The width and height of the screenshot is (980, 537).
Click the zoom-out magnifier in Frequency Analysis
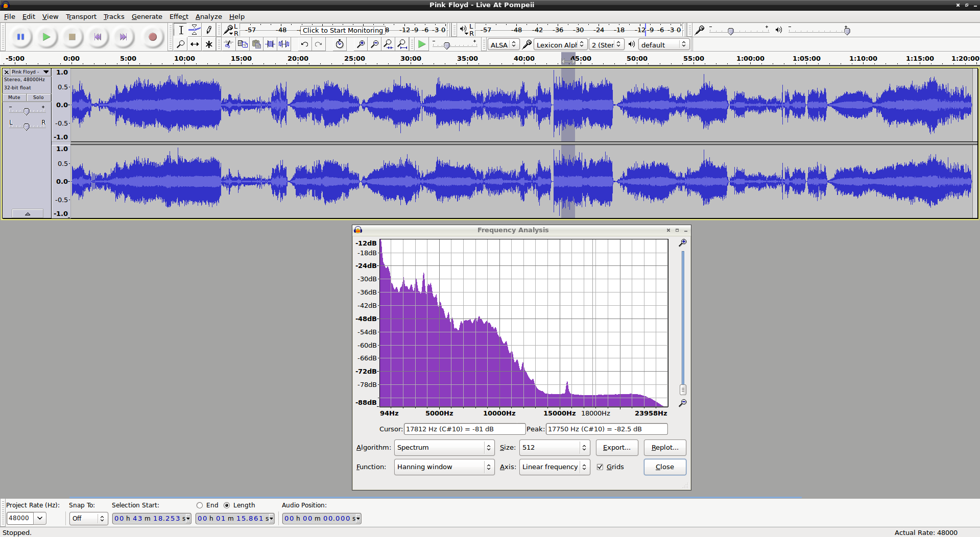tap(682, 403)
